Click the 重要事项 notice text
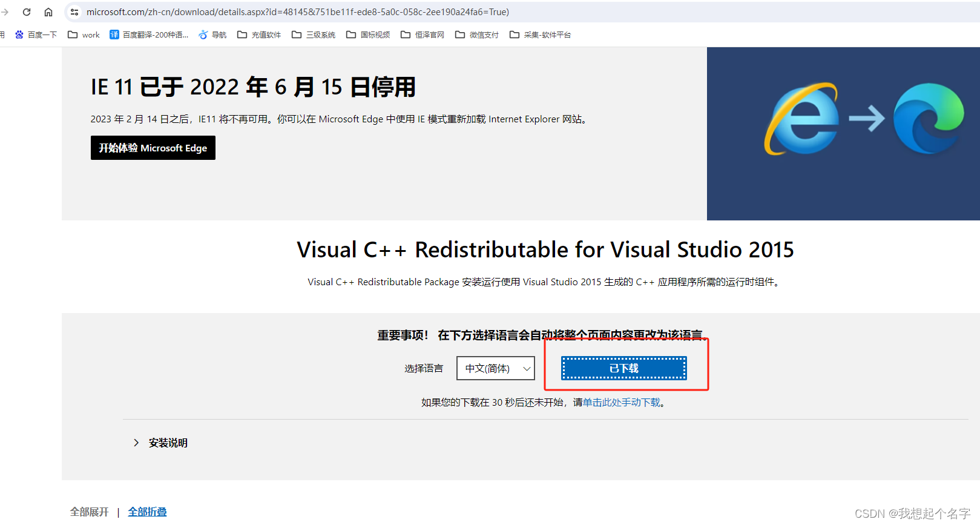Image resolution: width=980 pixels, height=525 pixels. point(542,335)
